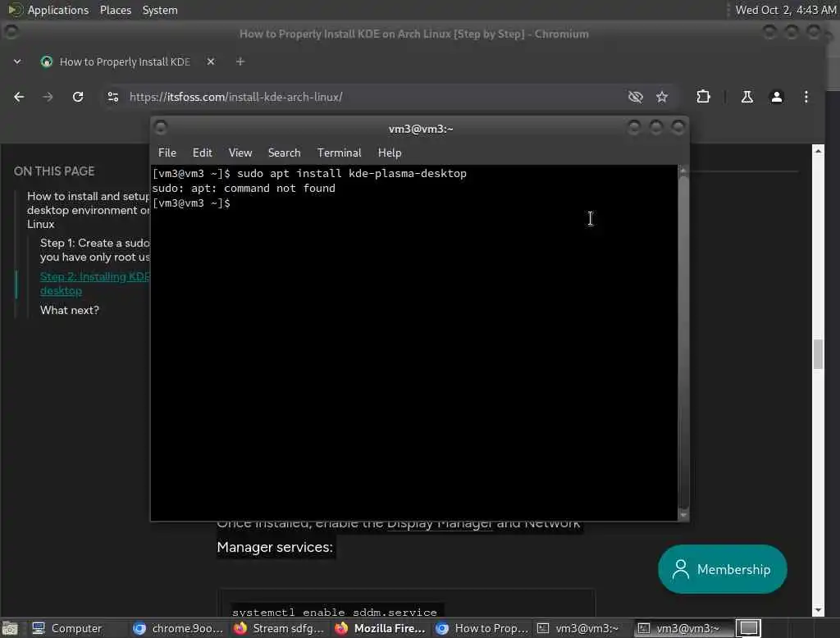Viewport: 840px width, 638px height.
Task: Open Step 1: Create a sudo user link
Action: tap(94, 249)
